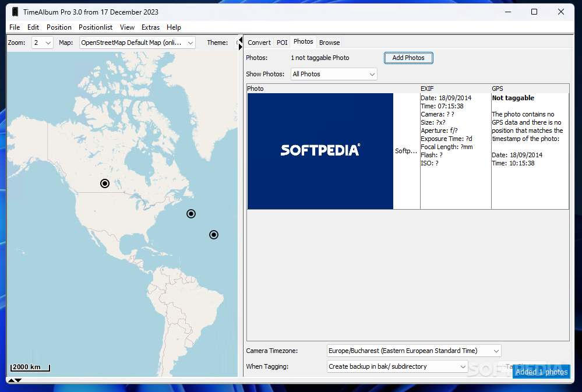Screen dimensions: 582x392
Task: Select the map marker over western Canada
Action: (x=105, y=183)
